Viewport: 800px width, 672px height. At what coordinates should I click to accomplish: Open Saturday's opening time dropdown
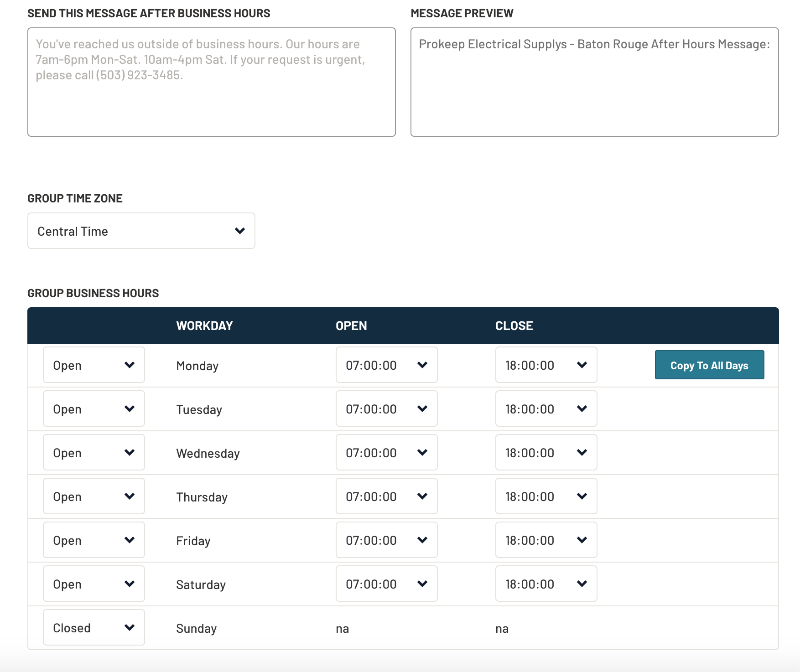[386, 584]
